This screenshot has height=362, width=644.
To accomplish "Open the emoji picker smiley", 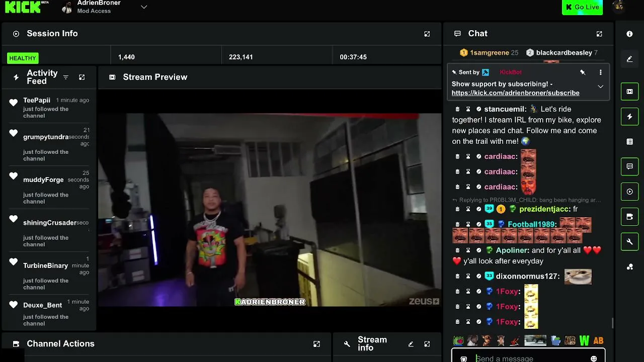I will pos(594,358).
